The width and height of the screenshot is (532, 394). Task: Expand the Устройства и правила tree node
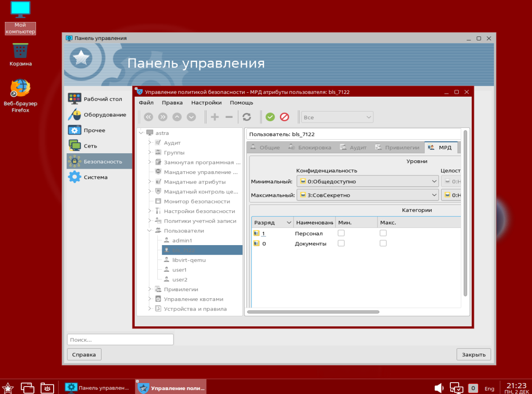pyautogui.click(x=149, y=309)
